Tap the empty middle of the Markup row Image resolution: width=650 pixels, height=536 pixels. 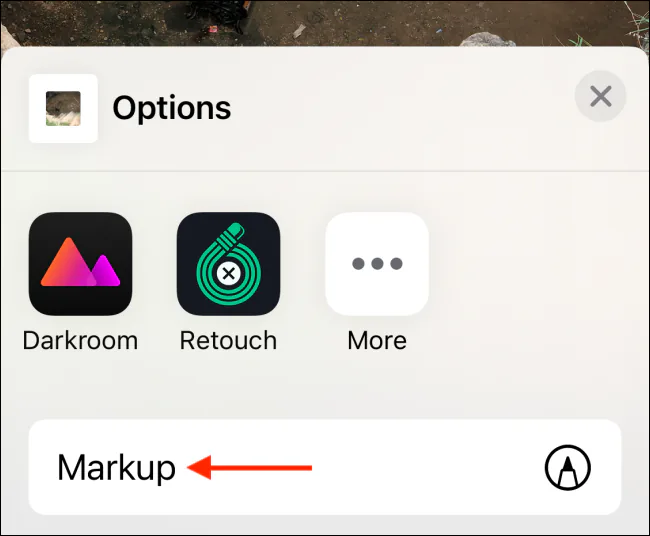415,468
